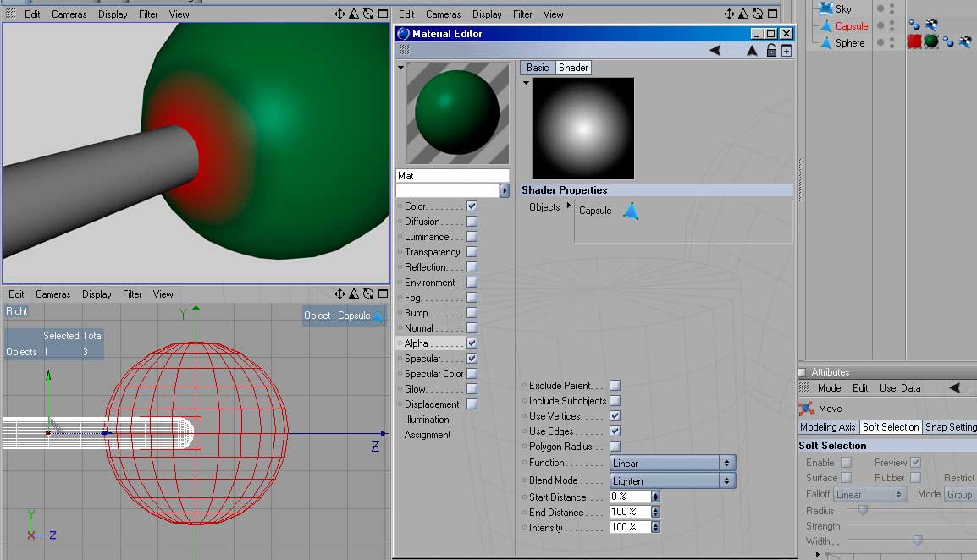Switch to Shader tab in Material Editor
977x560 pixels.
click(x=572, y=68)
